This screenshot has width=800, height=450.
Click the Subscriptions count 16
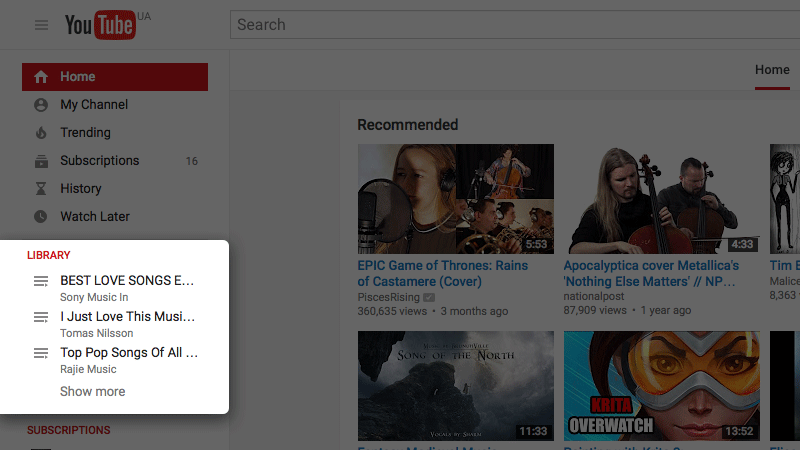[x=192, y=161]
